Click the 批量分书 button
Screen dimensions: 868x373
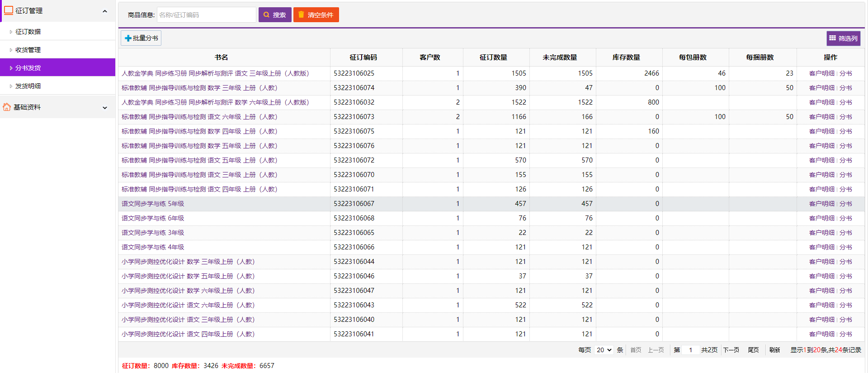(x=141, y=38)
